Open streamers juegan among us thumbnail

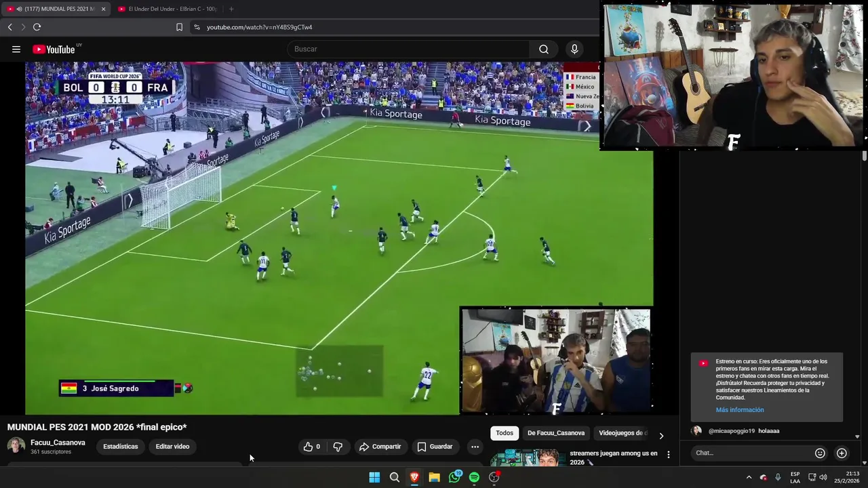click(x=528, y=457)
